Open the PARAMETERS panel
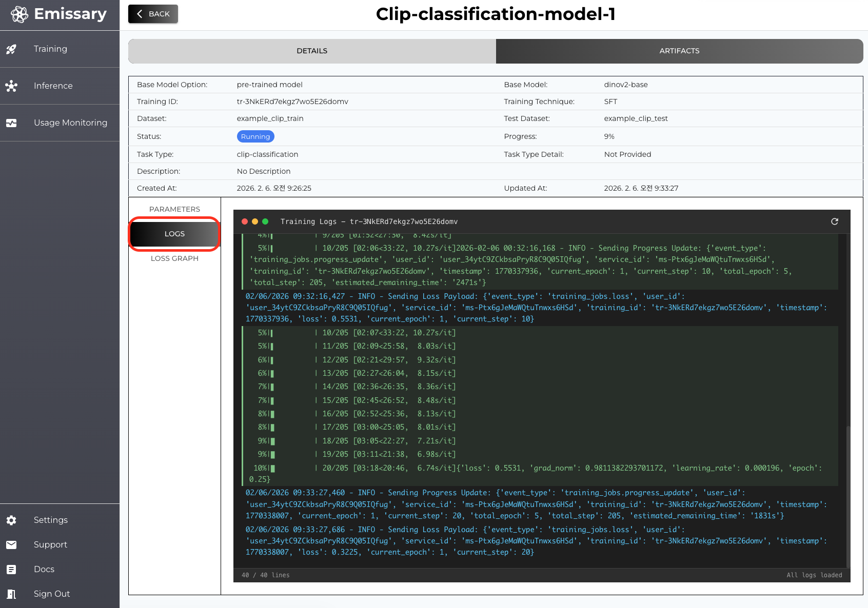 (174, 209)
